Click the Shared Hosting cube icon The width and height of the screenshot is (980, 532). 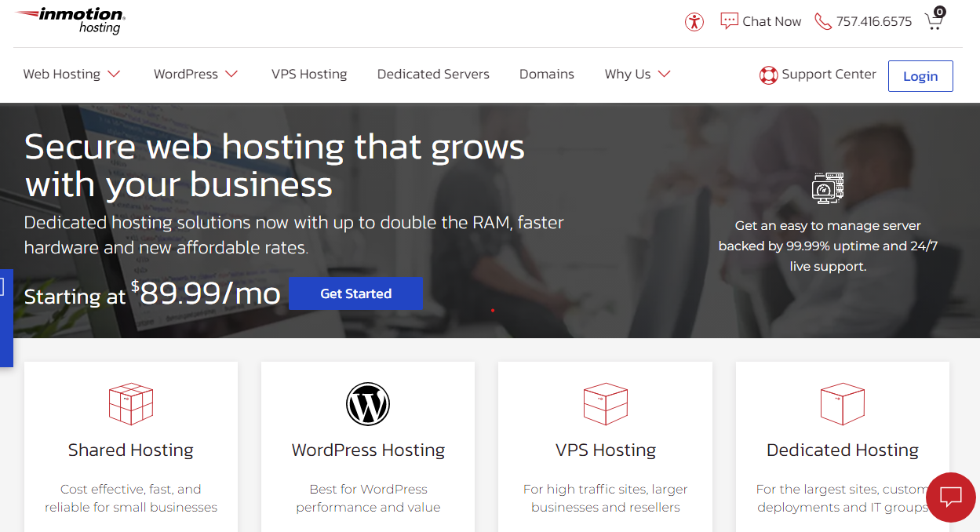coord(131,404)
